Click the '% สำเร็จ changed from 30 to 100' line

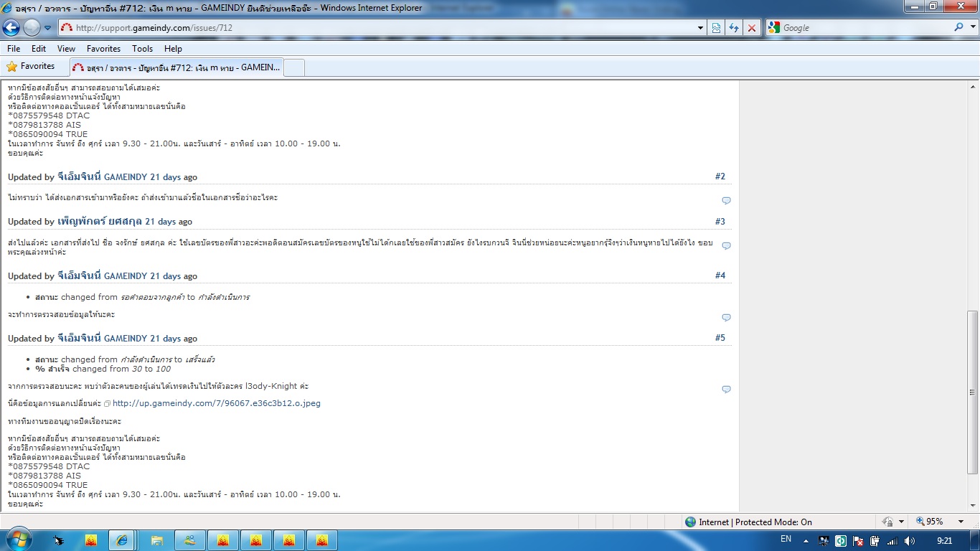point(103,369)
